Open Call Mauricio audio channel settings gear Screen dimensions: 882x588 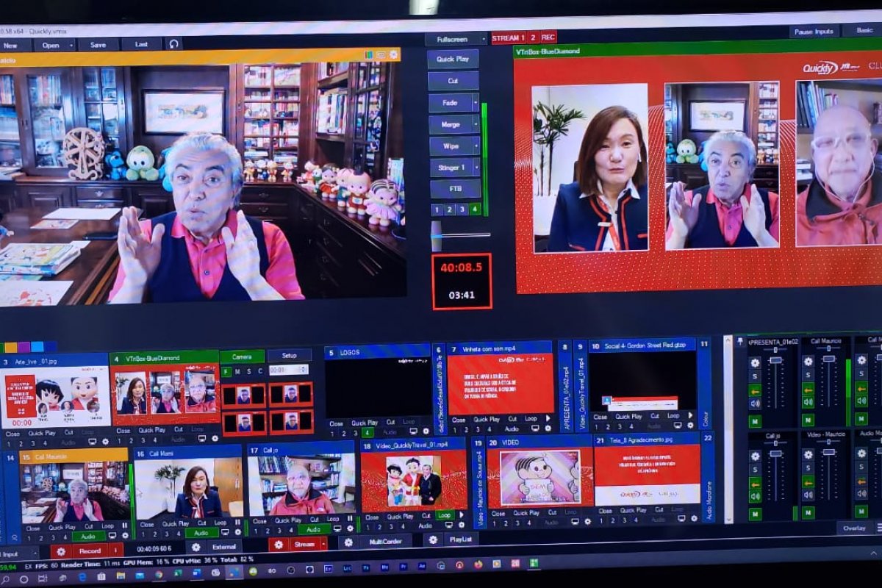tap(808, 362)
